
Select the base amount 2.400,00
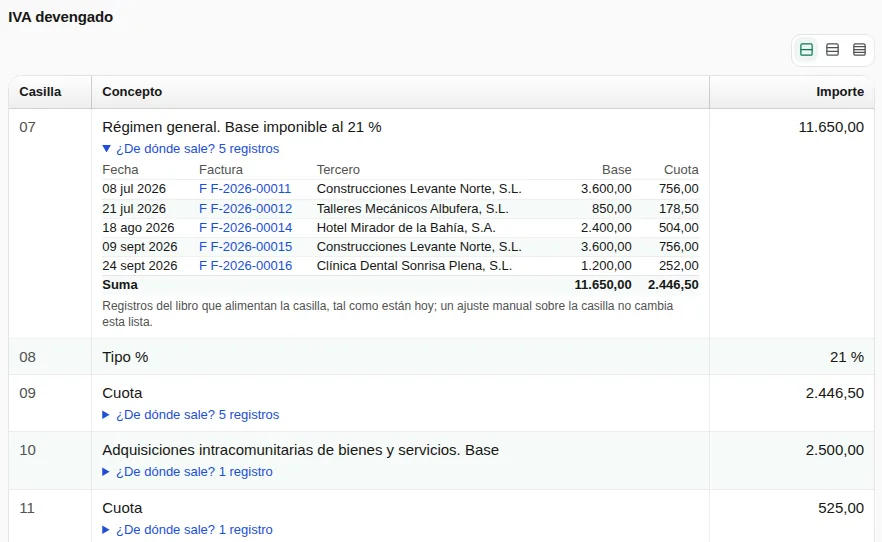click(606, 228)
